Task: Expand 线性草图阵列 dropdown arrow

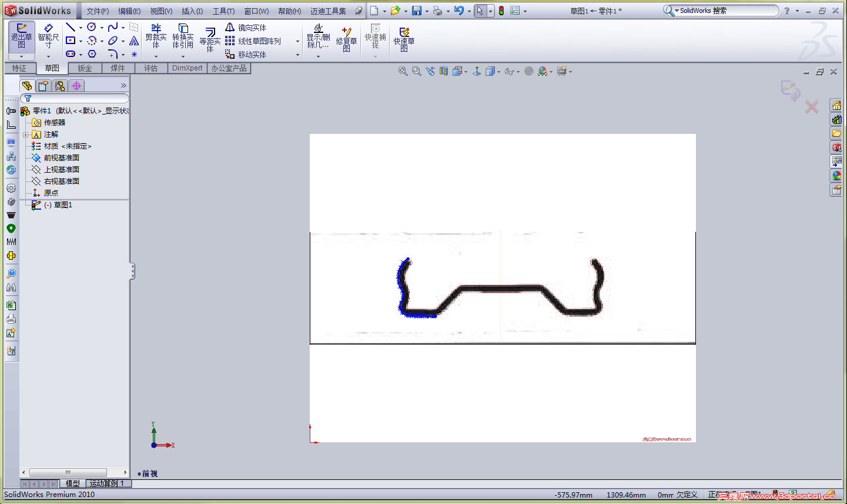Action: (297, 41)
